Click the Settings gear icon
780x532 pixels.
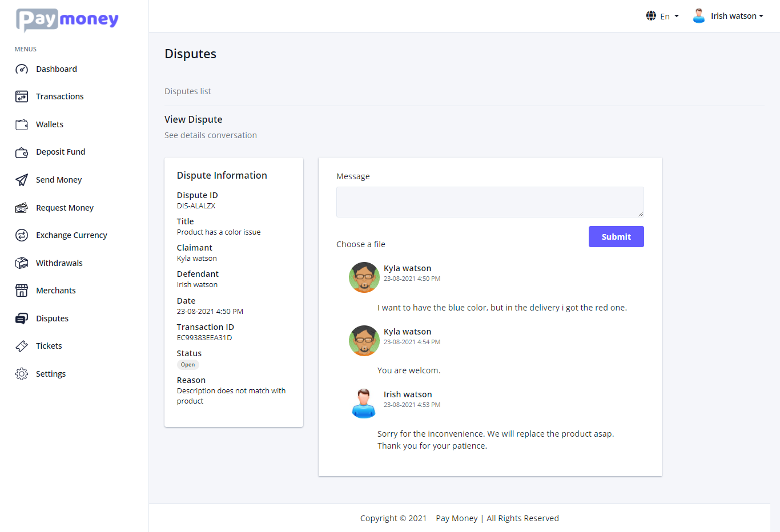pos(22,374)
